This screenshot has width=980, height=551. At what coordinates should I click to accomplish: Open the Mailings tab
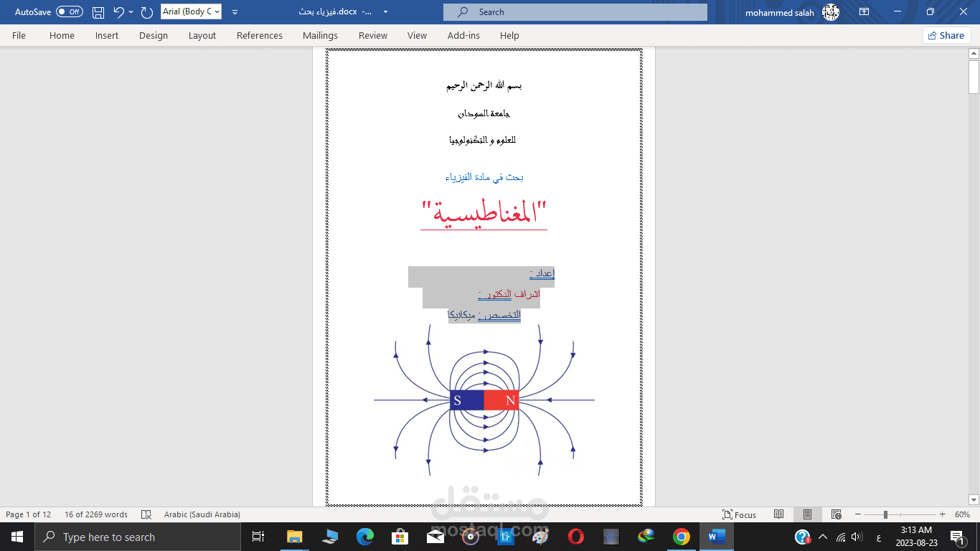click(x=320, y=35)
